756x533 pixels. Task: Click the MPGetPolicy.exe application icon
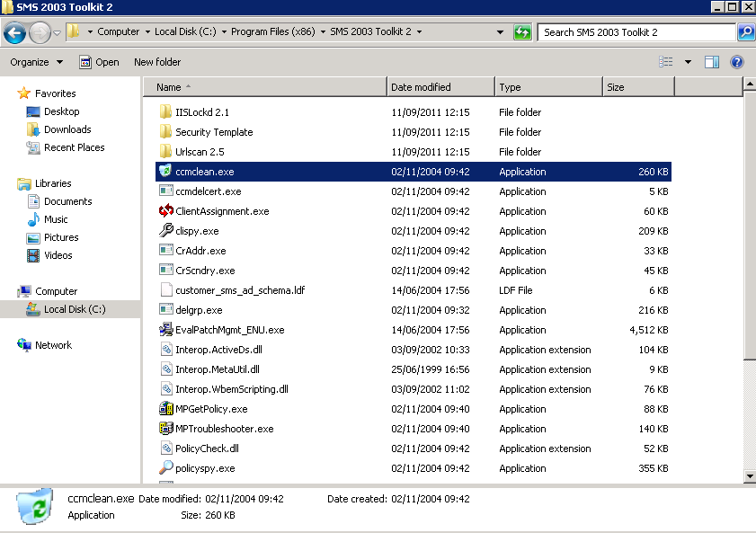[166, 408]
